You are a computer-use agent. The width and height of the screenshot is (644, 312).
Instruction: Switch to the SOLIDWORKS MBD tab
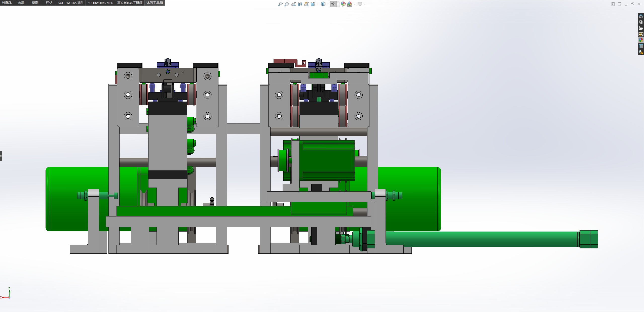pyautogui.click(x=100, y=3)
